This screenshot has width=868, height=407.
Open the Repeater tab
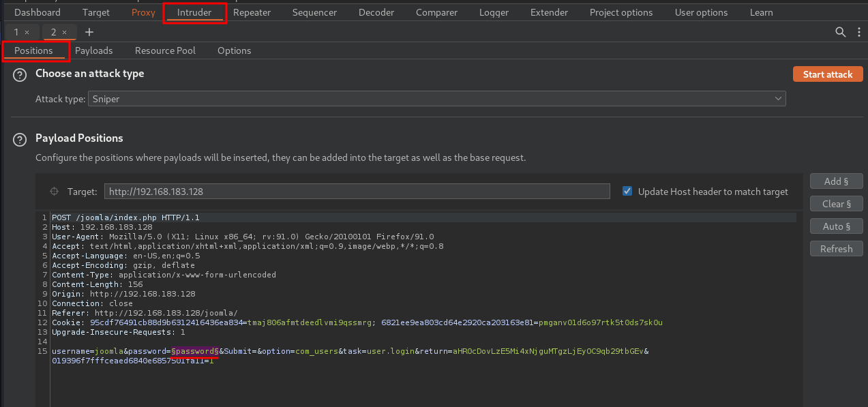pos(252,12)
